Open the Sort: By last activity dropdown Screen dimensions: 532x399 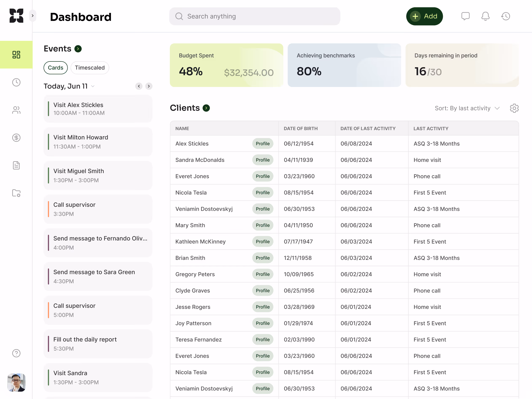point(467,108)
